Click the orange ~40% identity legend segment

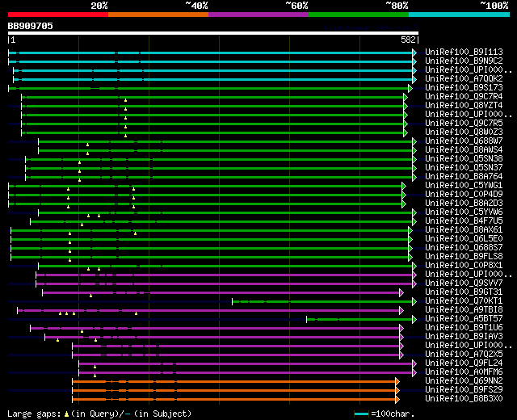[158, 15]
